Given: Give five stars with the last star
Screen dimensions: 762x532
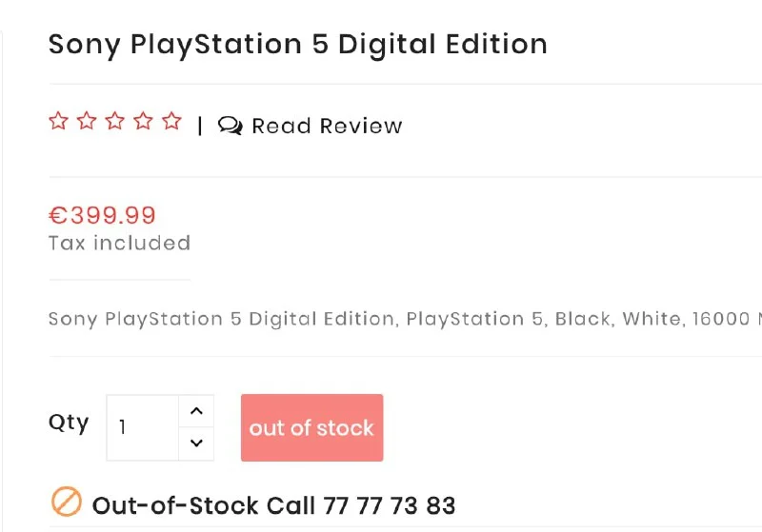Looking at the screenshot, I should pyautogui.click(x=171, y=122).
